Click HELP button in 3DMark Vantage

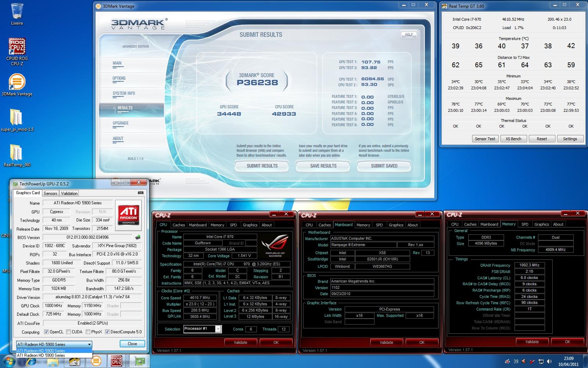point(409,35)
